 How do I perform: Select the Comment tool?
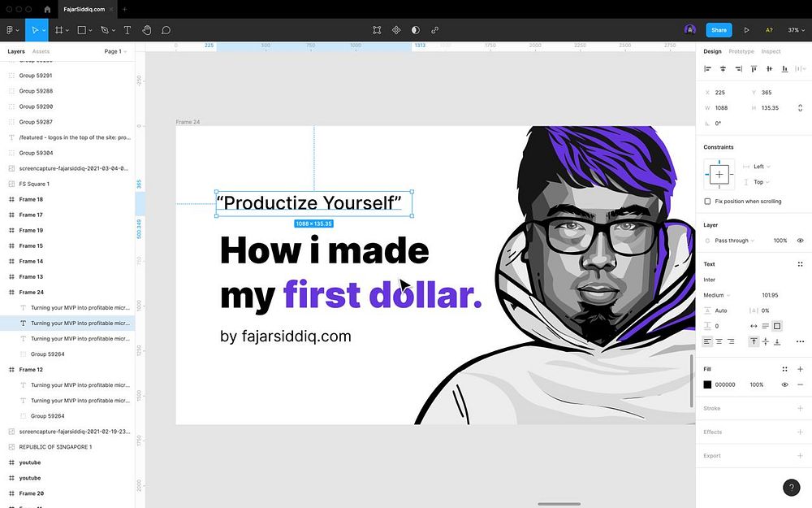[166, 30]
